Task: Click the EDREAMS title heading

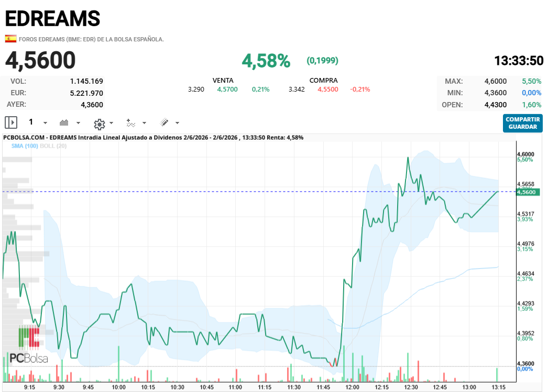Action: [x=52, y=18]
